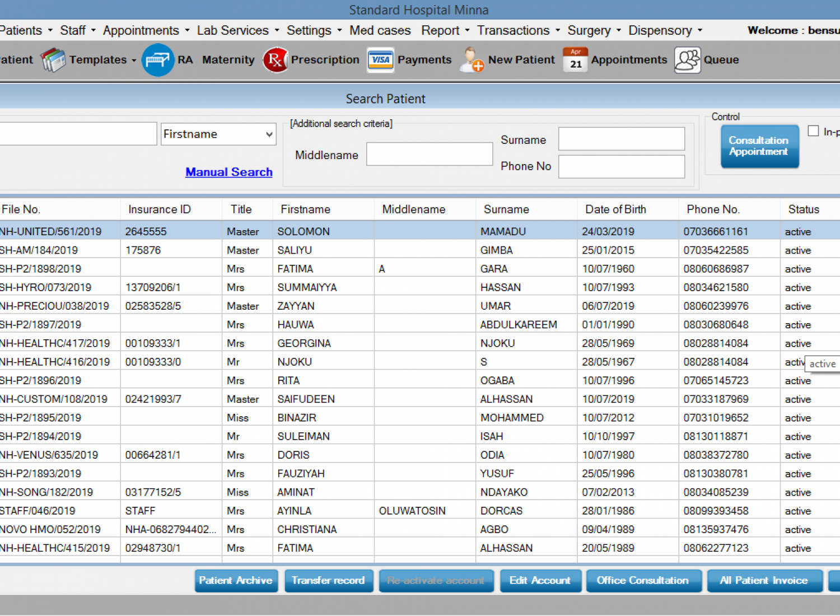Click first name SAIFUDEEN
This screenshot has height=616, width=840.
pos(306,399)
